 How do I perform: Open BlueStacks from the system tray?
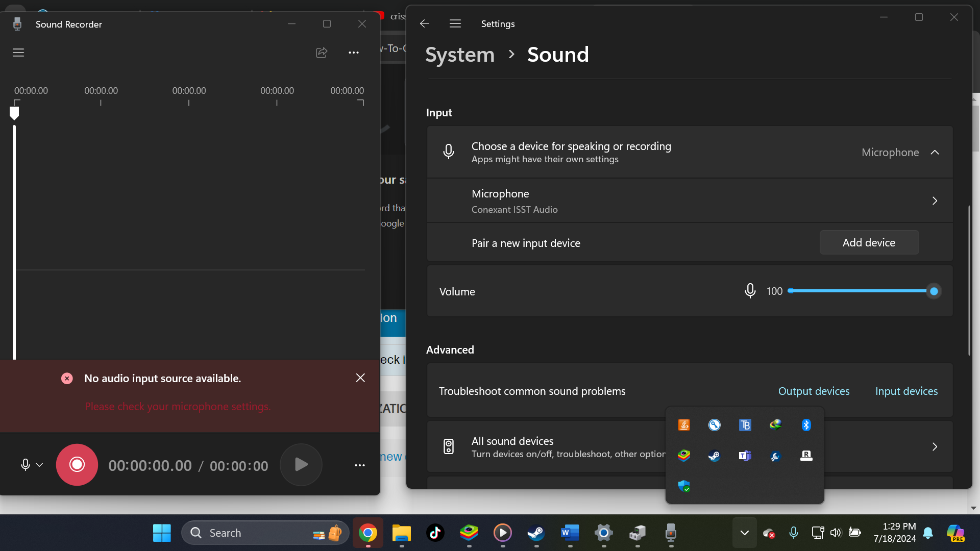(684, 456)
